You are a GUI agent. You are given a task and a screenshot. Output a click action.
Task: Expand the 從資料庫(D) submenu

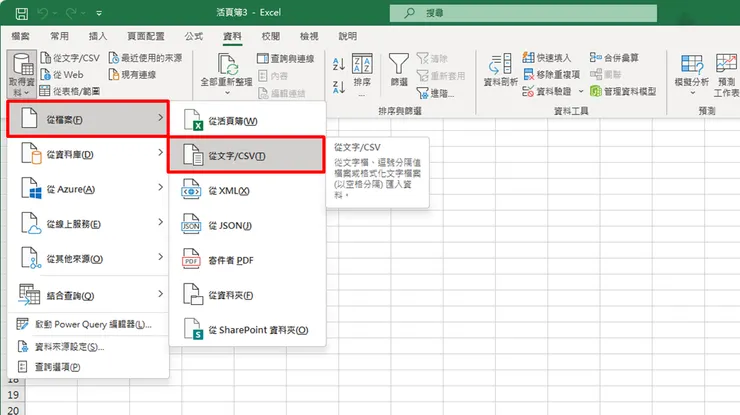pyautogui.click(x=88, y=154)
